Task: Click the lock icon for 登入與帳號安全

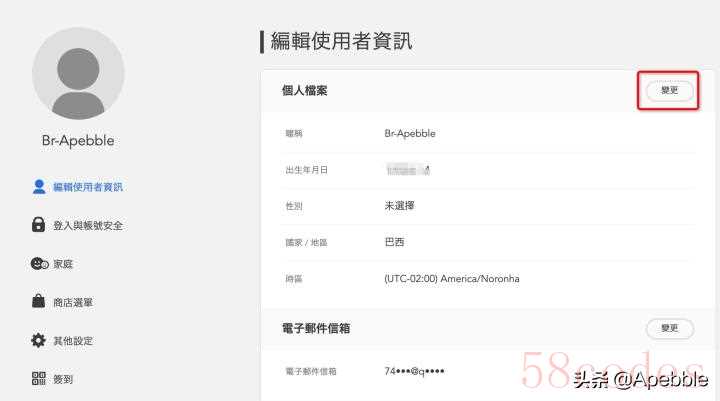Action: click(x=39, y=225)
